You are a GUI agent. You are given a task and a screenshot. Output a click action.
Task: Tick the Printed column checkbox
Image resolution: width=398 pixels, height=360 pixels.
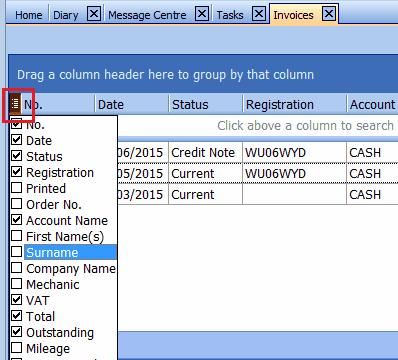coord(17,188)
